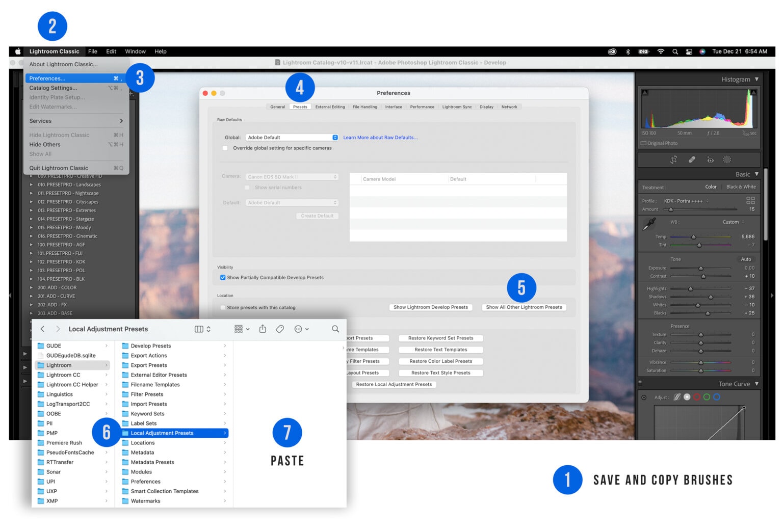Click Show All Other Lightroom Presets
Screen dimensions: 783x532
[x=524, y=307]
